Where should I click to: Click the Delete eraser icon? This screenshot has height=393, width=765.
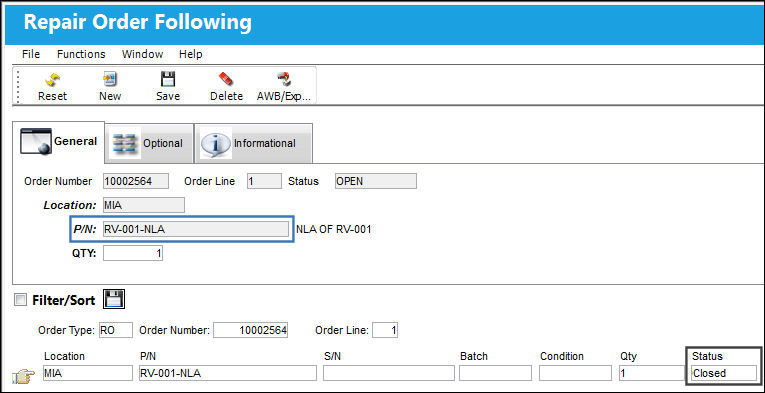[226, 79]
